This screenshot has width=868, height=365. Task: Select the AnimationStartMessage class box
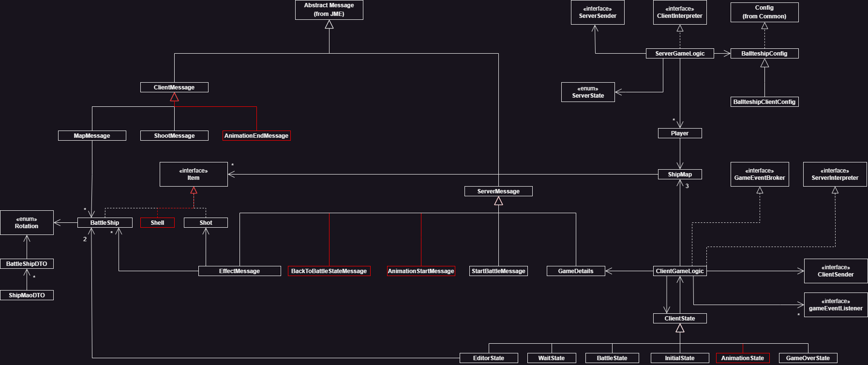coord(421,271)
